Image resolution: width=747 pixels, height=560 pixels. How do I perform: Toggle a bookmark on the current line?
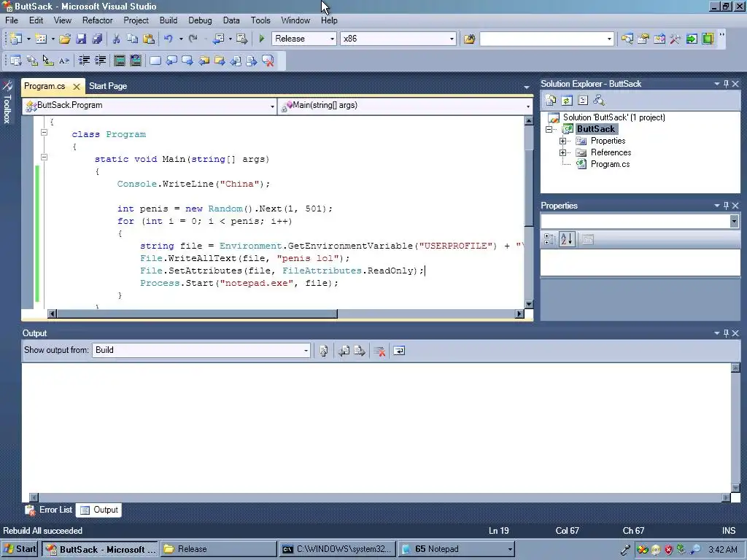tap(155, 61)
